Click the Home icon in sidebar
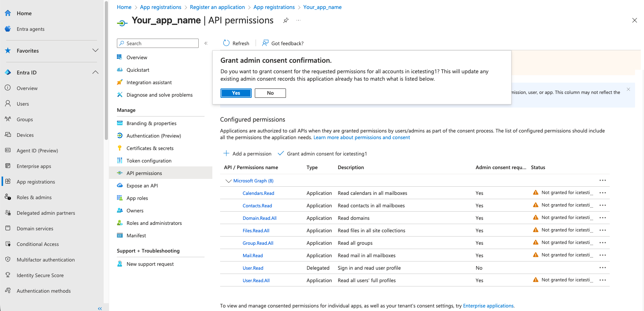644x311 pixels. [x=8, y=13]
